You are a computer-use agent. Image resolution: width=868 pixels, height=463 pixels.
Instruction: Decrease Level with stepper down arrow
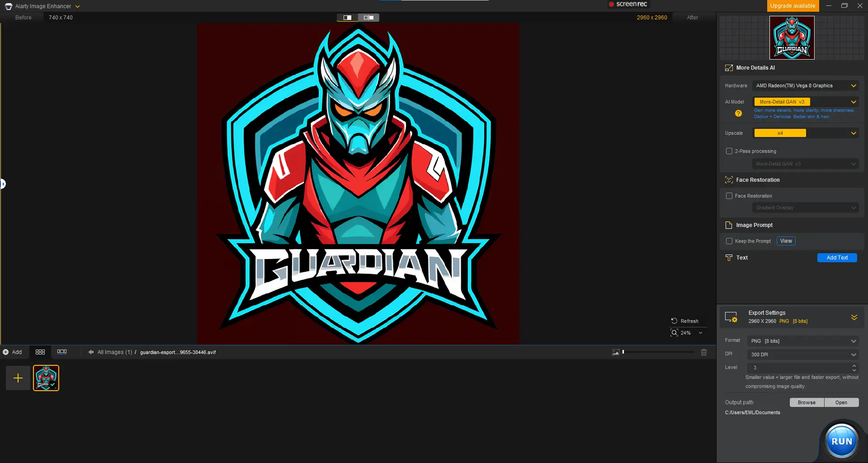point(854,370)
